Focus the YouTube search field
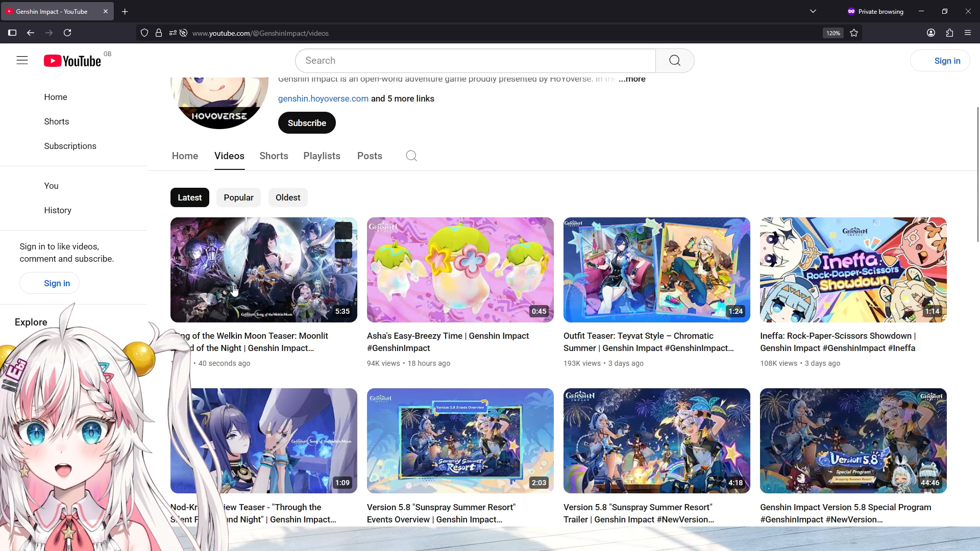 click(x=475, y=61)
